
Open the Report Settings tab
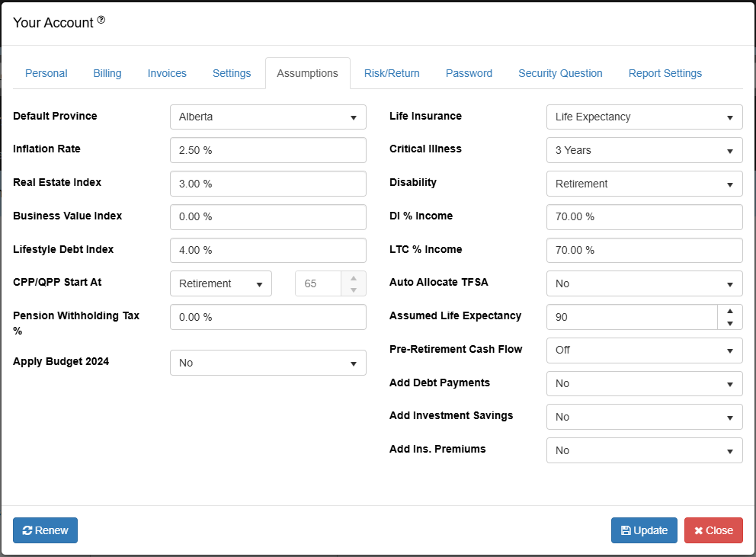coord(665,73)
